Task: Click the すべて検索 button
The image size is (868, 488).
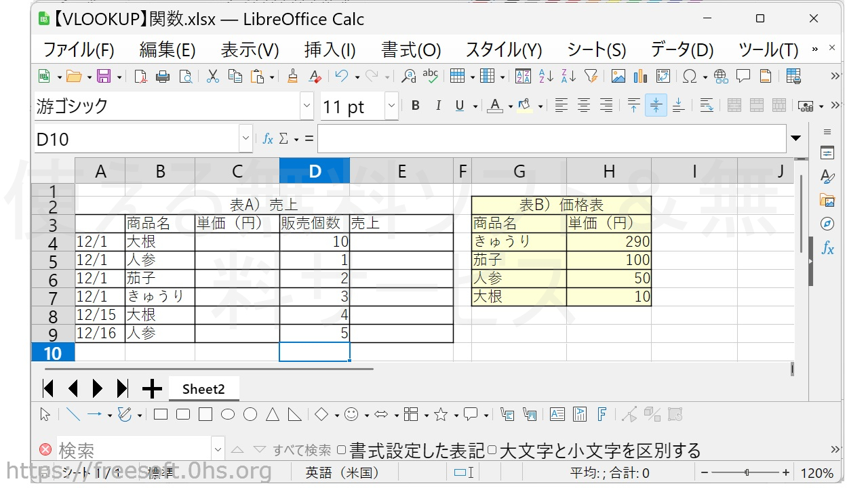Action: 302,450
